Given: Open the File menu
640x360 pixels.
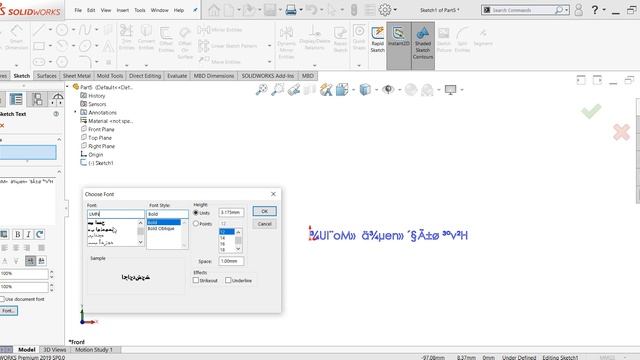Looking at the screenshot, I should (78, 10).
